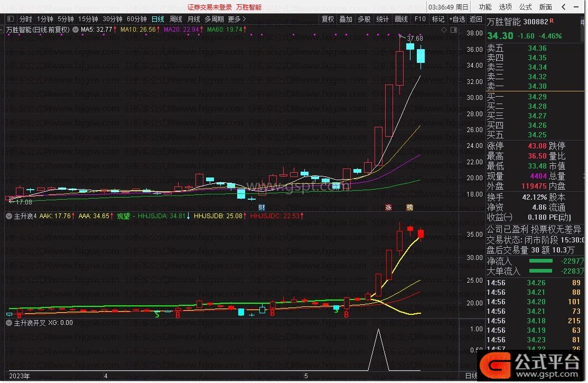Image resolution: width=588 pixels, height=383 pixels.
Task: Open the F10 company info
Action: pos(420,19)
